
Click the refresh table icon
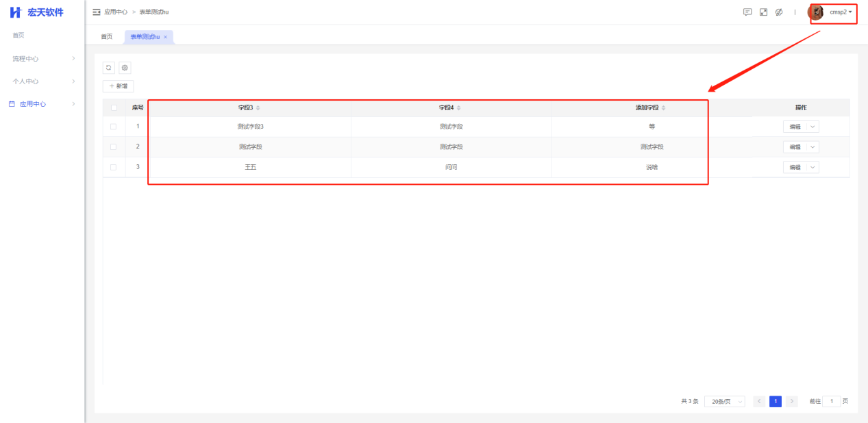pos(108,68)
